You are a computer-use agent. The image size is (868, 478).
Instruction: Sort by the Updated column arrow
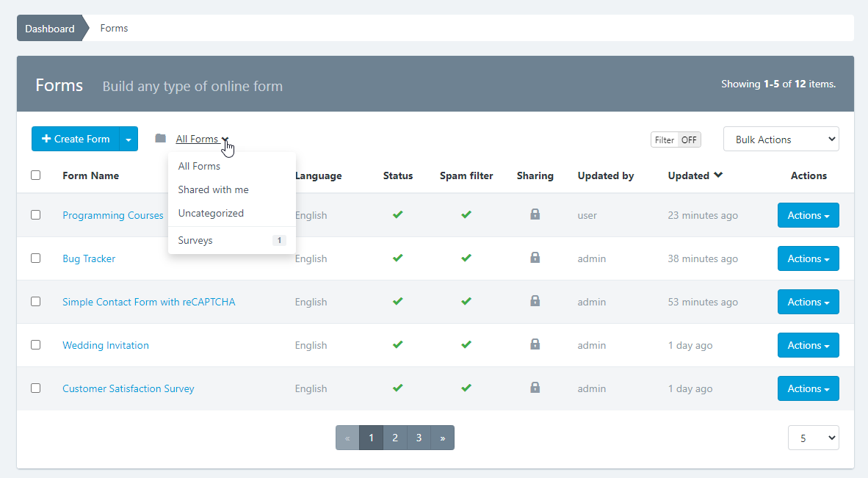pyautogui.click(x=718, y=175)
